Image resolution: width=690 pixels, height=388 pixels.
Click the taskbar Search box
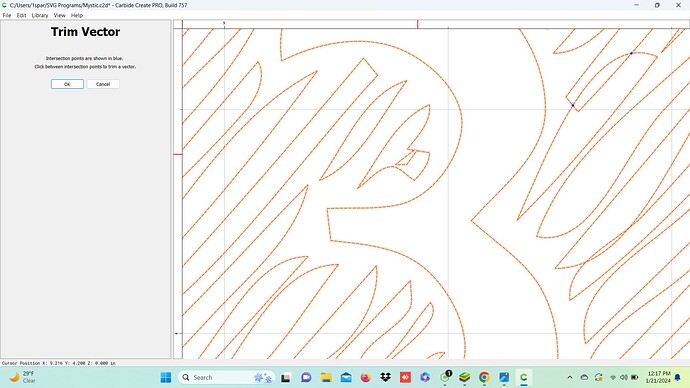(x=226, y=377)
